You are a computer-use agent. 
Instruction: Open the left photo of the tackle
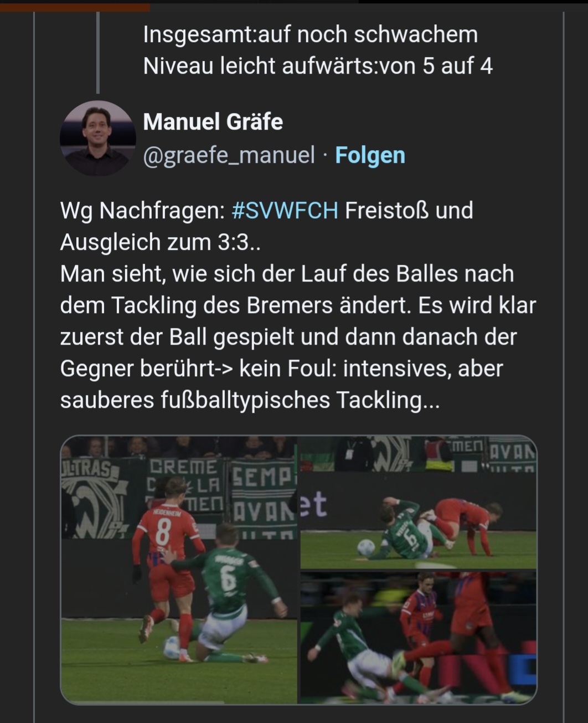click(179, 570)
